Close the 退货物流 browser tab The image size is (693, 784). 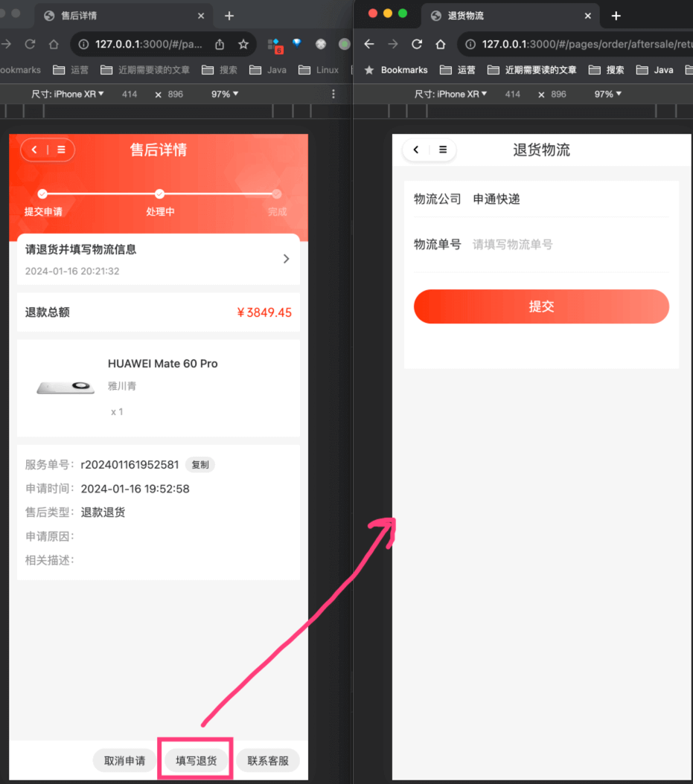pyautogui.click(x=587, y=16)
